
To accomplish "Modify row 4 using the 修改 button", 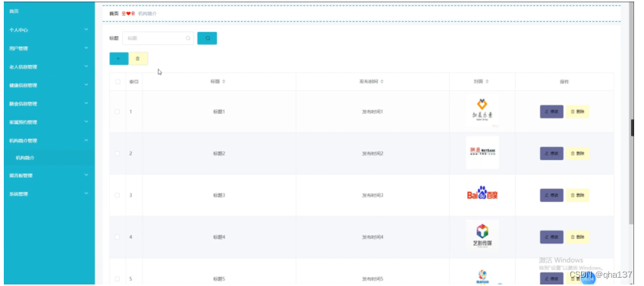I will [x=551, y=237].
